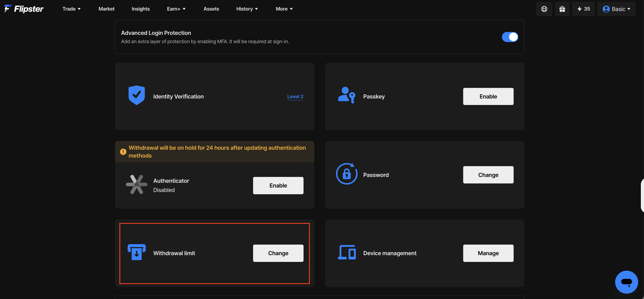Open the Basic account dropdown
This screenshot has width=644, height=299.
pyautogui.click(x=616, y=9)
